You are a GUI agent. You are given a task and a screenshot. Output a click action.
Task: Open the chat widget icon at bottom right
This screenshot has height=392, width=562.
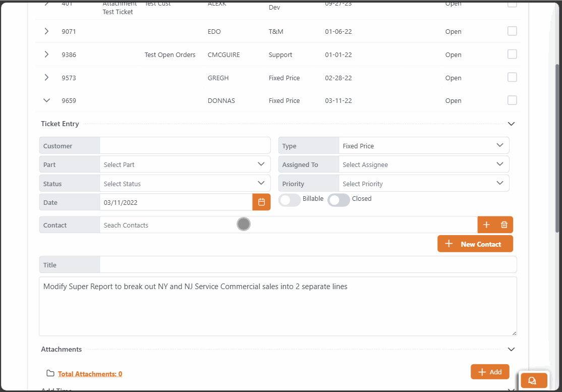534,380
